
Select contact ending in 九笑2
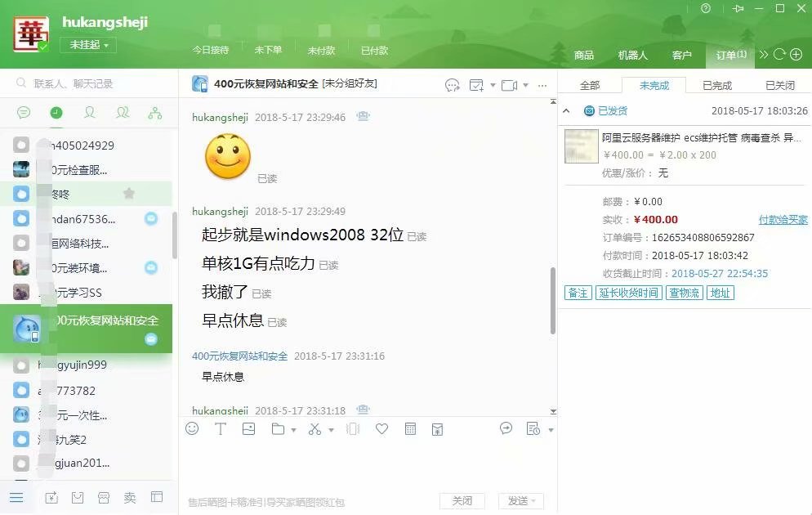(x=86, y=440)
